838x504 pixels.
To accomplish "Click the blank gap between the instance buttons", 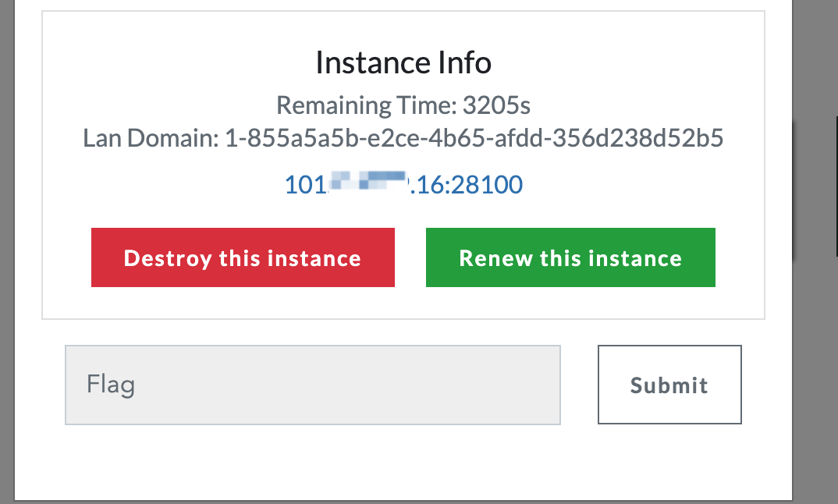I will [410, 257].
